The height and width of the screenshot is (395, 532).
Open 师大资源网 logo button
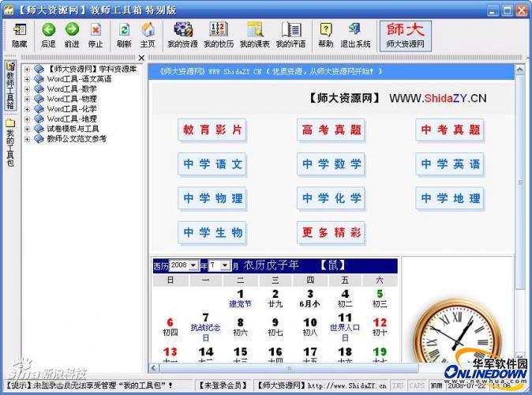pos(406,36)
